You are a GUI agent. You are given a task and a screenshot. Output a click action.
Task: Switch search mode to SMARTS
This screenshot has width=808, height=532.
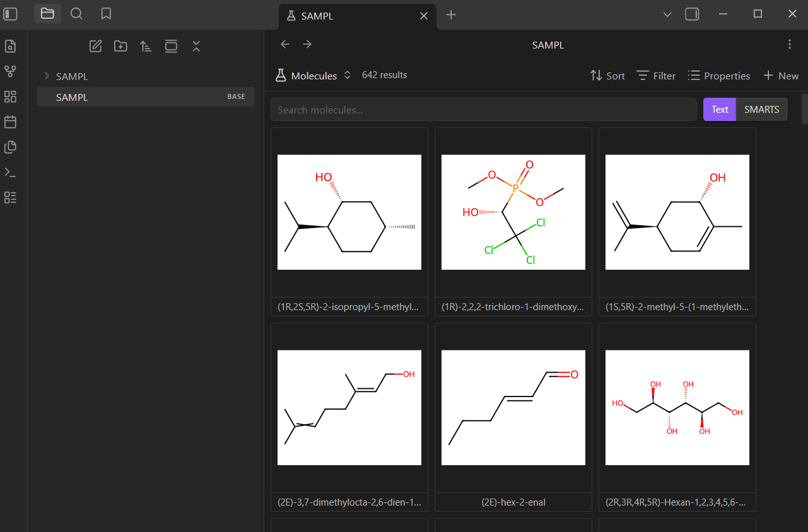(x=762, y=110)
